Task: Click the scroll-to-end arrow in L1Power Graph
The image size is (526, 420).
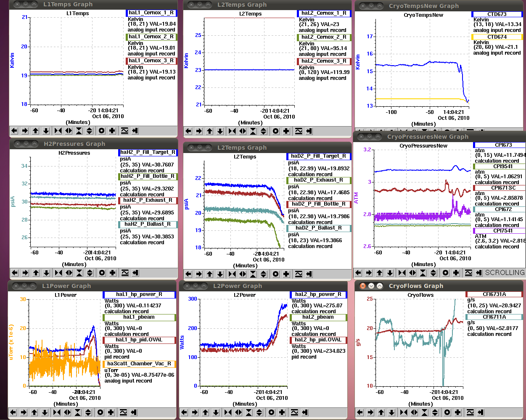Action: 134,412
